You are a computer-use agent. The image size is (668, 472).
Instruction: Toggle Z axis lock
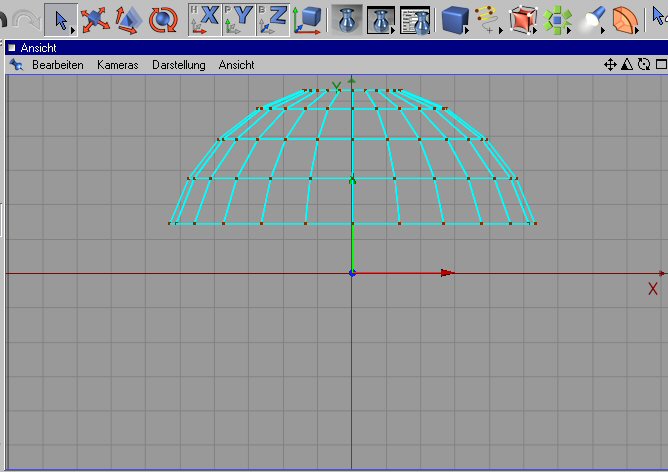[273, 18]
